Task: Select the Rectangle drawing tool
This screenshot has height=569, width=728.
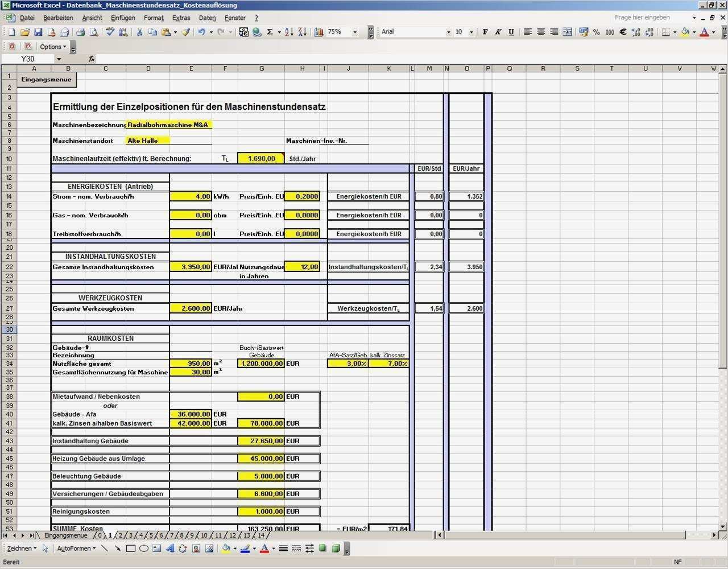Action: point(131,549)
